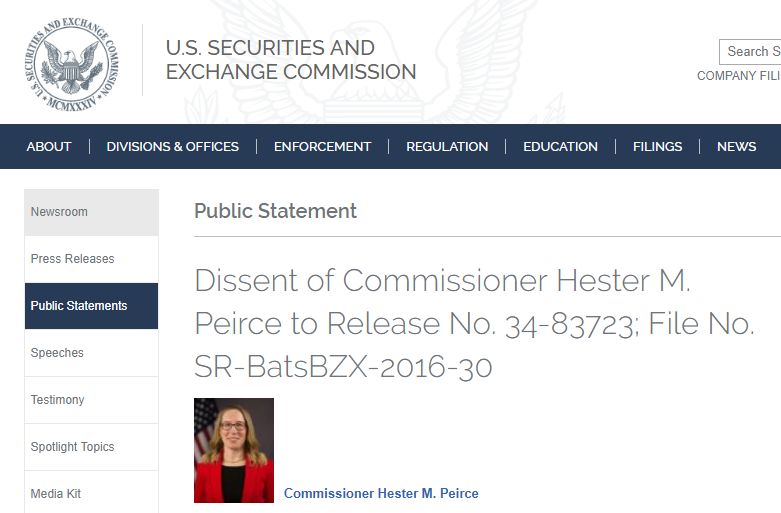
Task: Click U.S. Securities and Exchange Commission title
Action: (x=290, y=60)
